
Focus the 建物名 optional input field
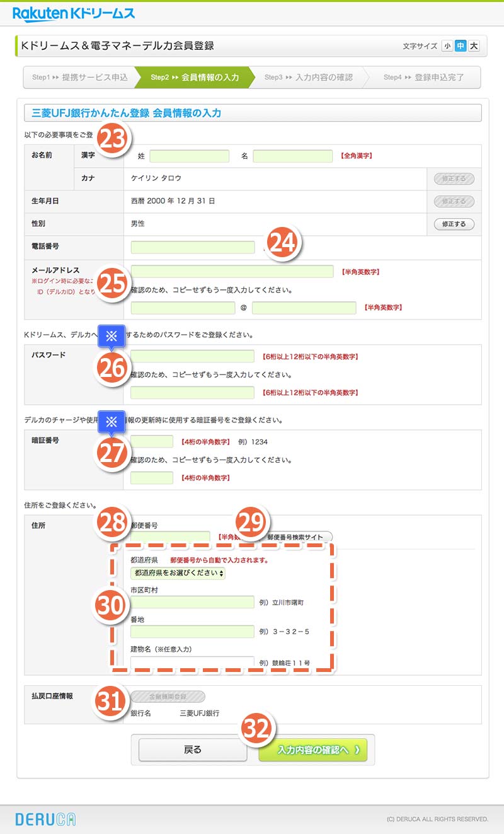192,663
